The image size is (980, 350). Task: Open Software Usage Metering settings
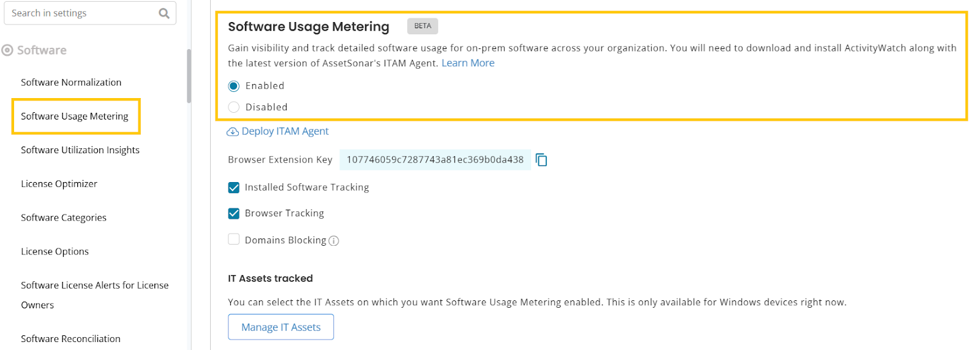75,116
